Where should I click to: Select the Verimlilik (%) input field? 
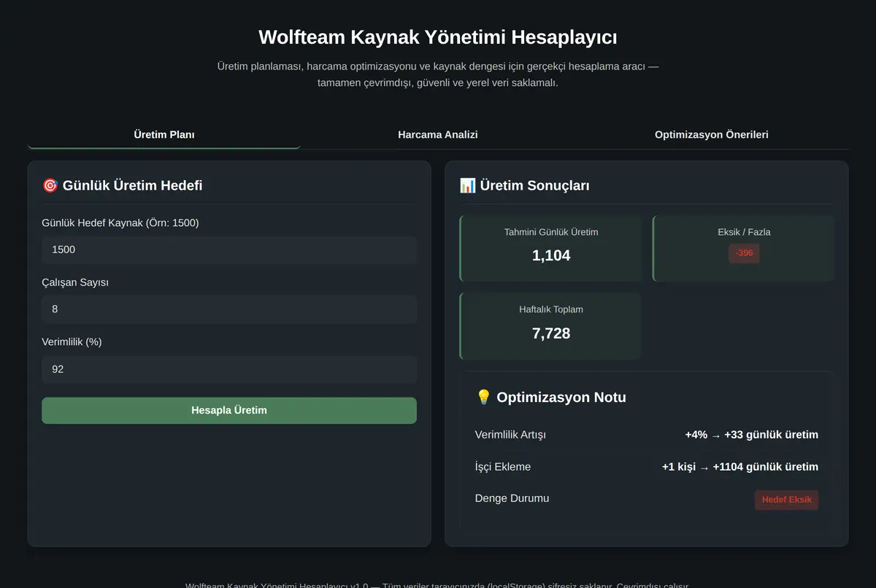pos(229,369)
